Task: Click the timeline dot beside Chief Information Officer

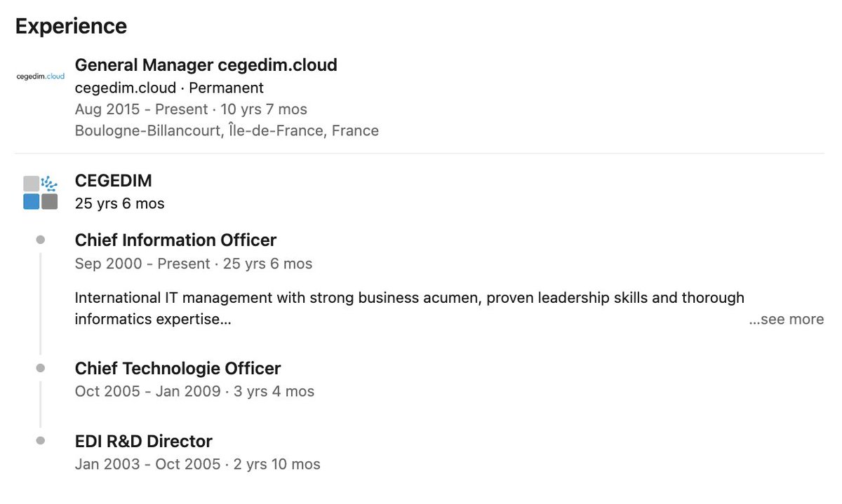Action: tap(40, 240)
